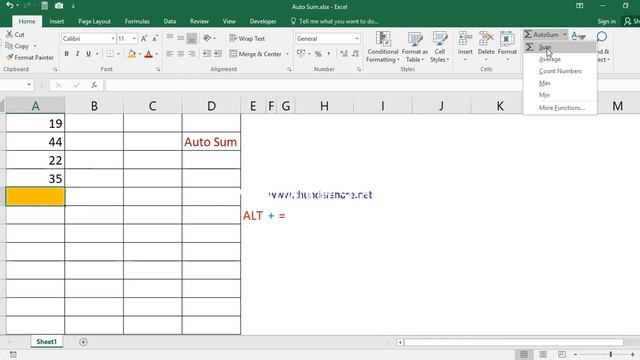
Task: Open Conditional Formatting menu
Action: point(382,47)
